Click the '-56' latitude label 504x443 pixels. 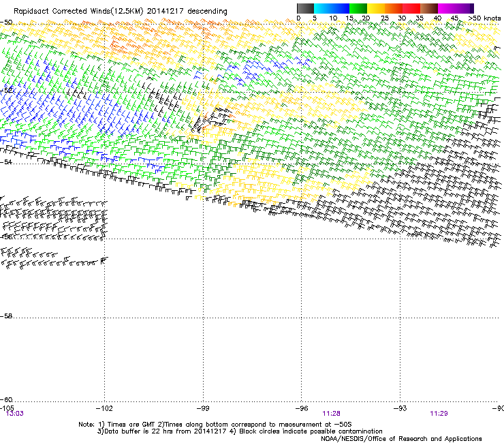[6, 236]
